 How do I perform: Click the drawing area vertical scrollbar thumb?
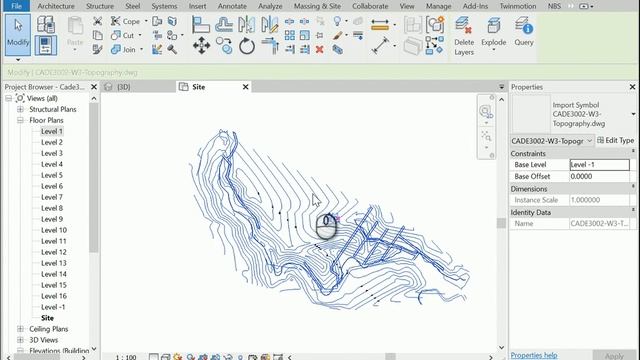pyautogui.click(x=501, y=223)
